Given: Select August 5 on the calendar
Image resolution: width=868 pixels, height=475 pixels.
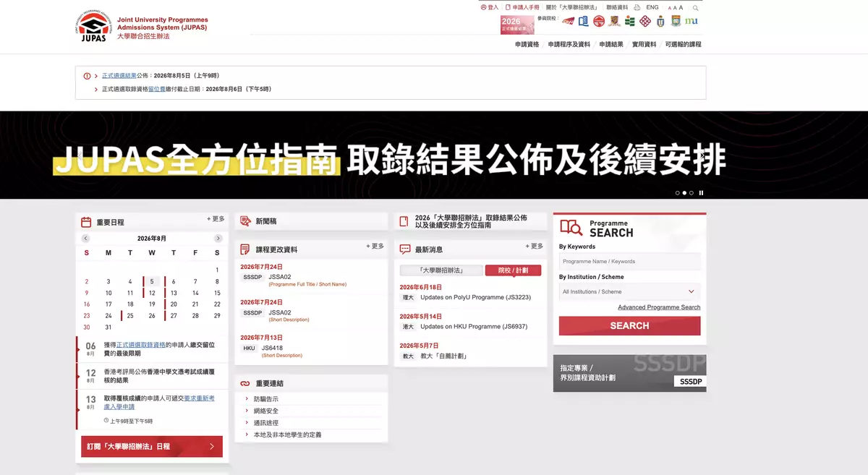Looking at the screenshot, I should (x=152, y=282).
